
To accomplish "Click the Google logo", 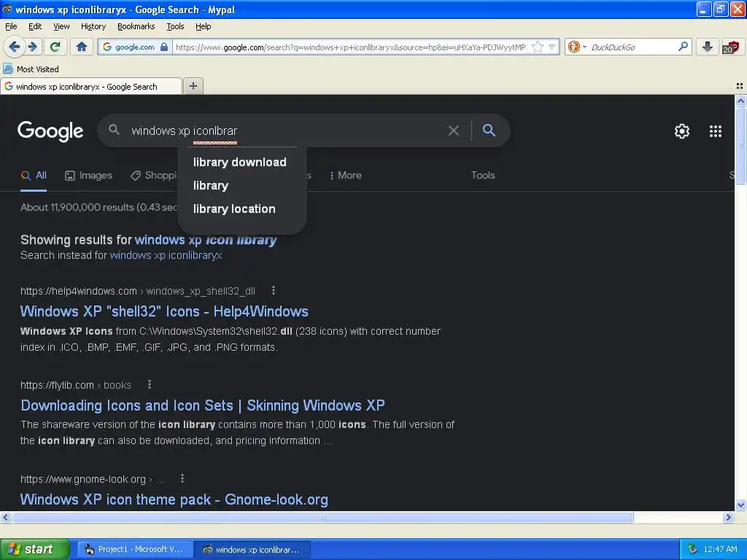I will (50, 131).
